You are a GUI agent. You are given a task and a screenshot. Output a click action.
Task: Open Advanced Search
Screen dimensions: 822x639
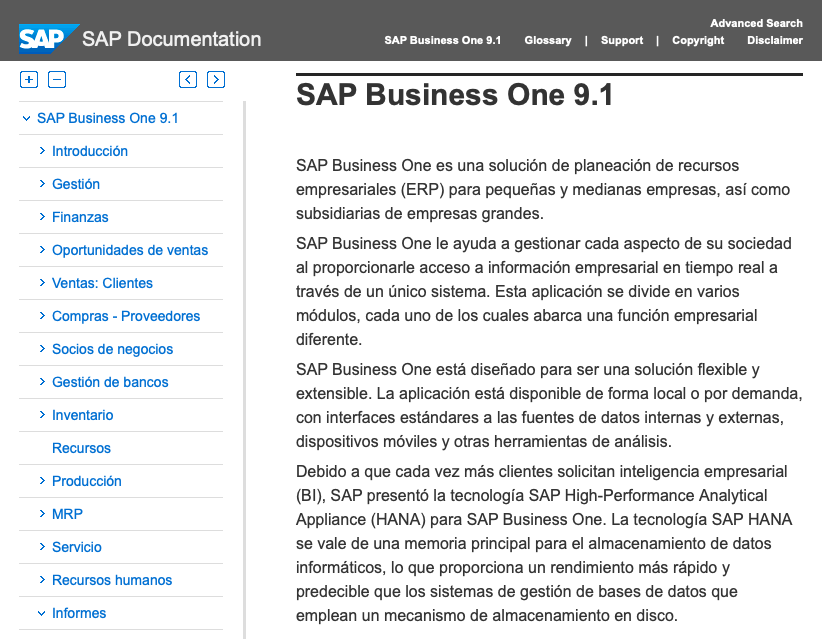click(x=756, y=23)
